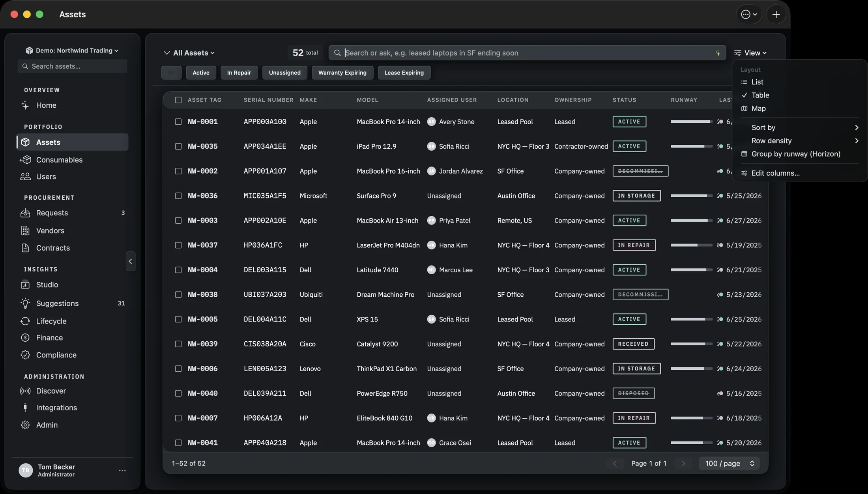Choose the Table layout option
This screenshot has height=494, width=868.
(x=800, y=95)
